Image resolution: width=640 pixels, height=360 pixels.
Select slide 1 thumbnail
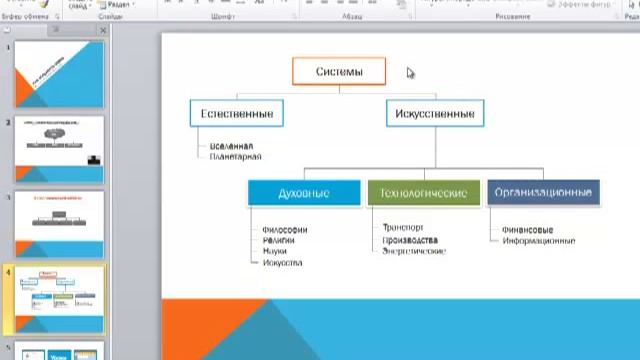(x=59, y=74)
